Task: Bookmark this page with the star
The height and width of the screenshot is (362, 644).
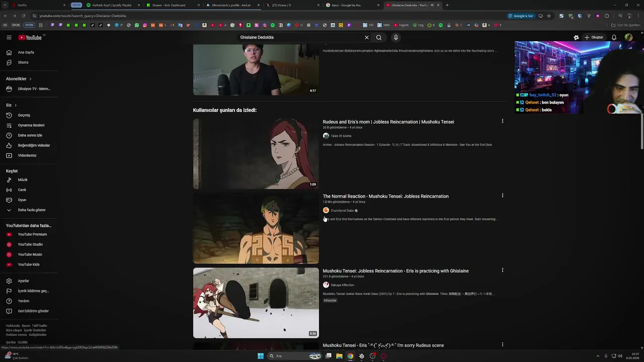Action: [x=549, y=16]
